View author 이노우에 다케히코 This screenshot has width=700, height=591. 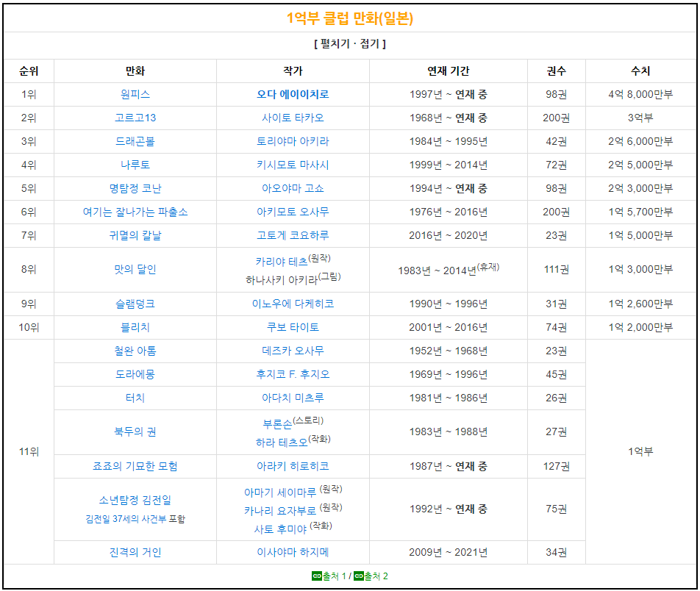(293, 304)
